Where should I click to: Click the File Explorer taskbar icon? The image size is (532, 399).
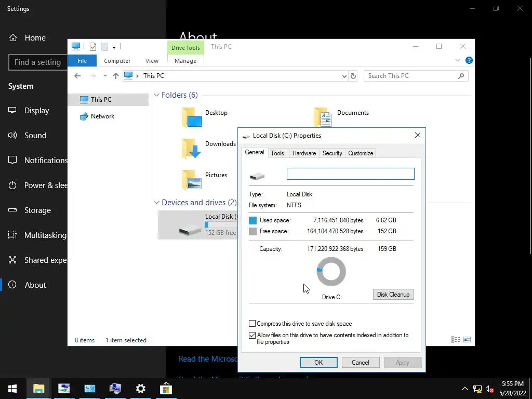[x=38, y=389]
